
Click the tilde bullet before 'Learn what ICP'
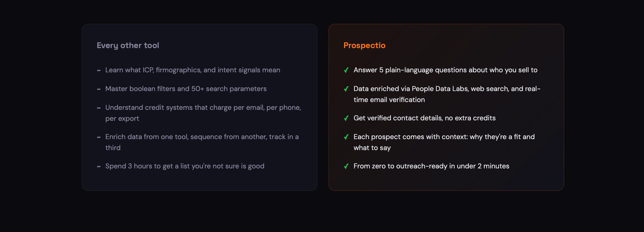[x=99, y=71]
